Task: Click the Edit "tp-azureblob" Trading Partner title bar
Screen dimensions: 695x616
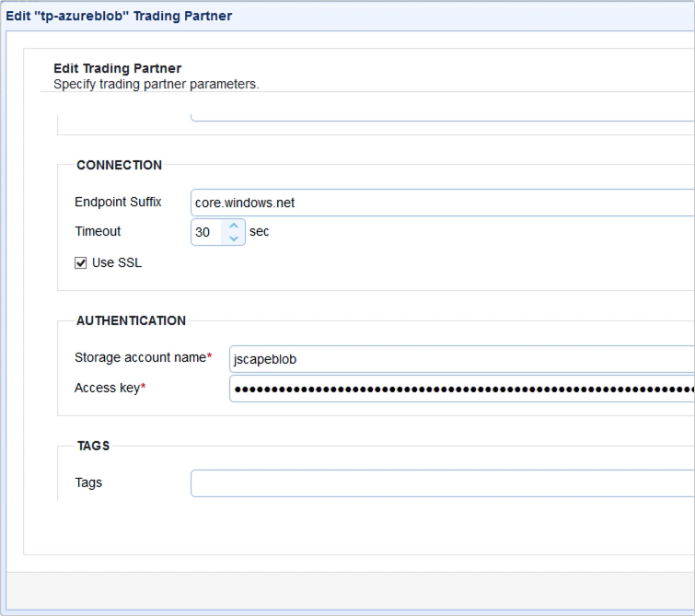Action: click(120, 16)
